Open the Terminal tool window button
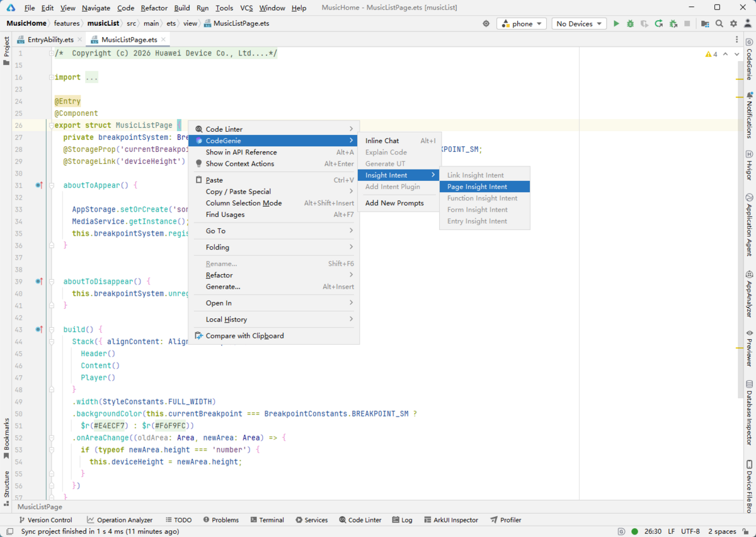 coord(267,520)
